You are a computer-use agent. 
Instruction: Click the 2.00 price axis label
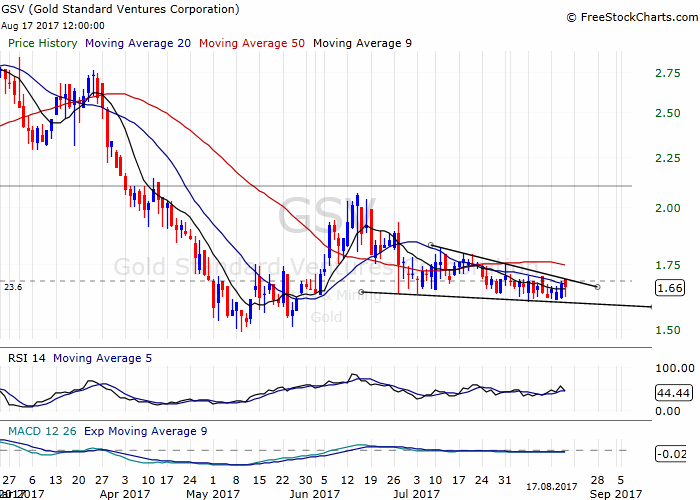[669, 208]
